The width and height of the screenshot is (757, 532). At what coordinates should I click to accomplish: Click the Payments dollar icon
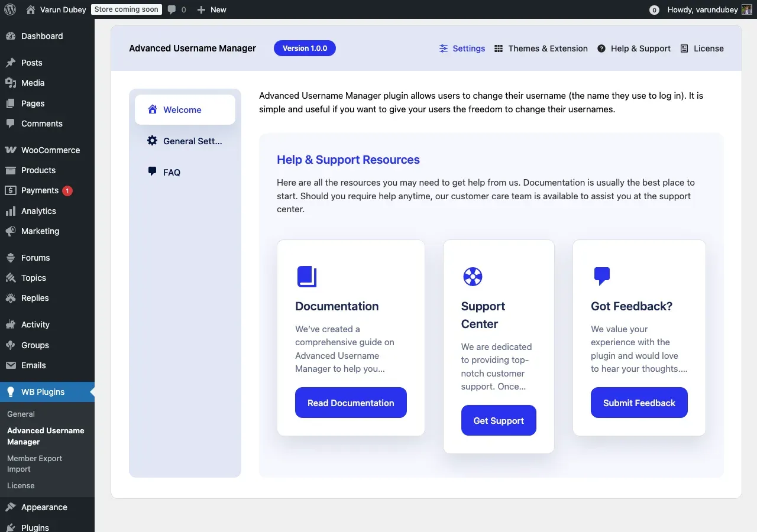pos(11,190)
